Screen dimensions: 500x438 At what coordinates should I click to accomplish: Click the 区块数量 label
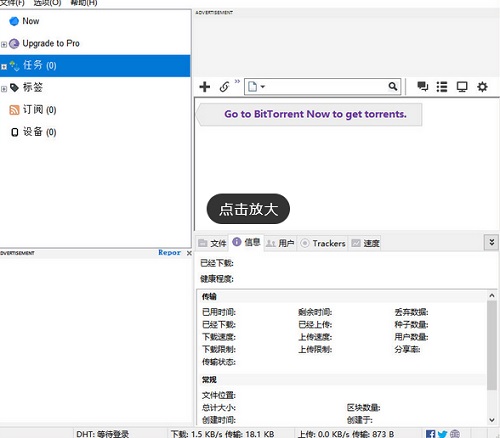(363, 407)
